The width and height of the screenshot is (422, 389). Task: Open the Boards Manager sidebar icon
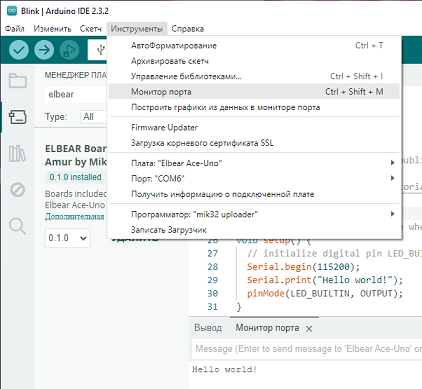pos(17,117)
